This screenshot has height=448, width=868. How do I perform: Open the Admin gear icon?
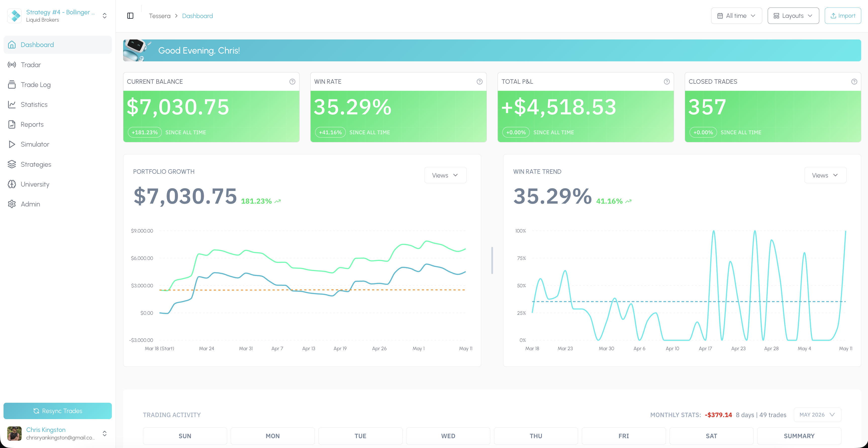tap(12, 204)
